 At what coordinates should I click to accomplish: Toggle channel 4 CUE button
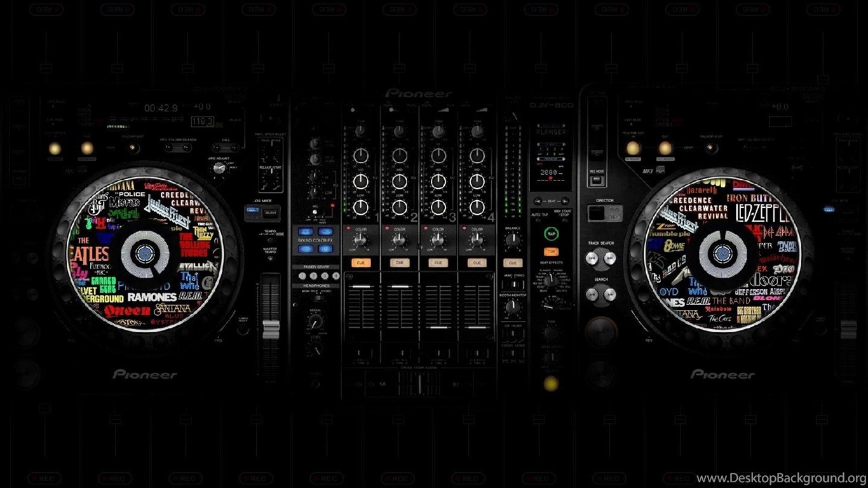[x=476, y=262]
